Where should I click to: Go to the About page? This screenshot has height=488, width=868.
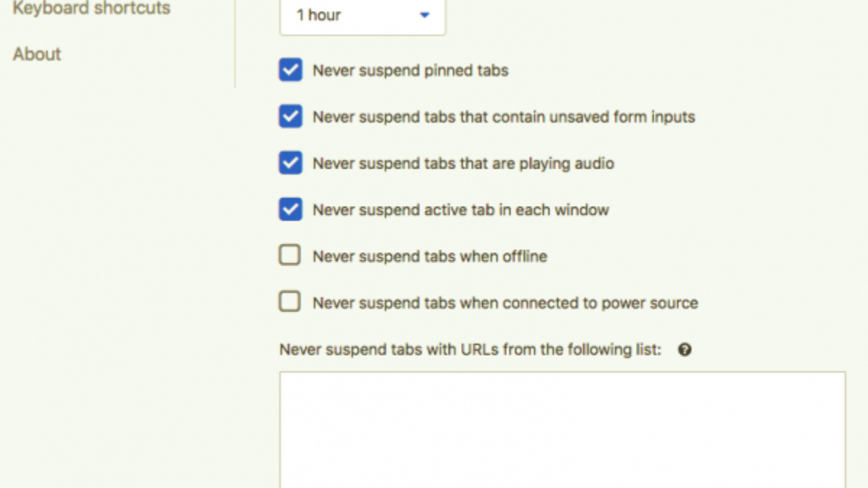point(37,54)
